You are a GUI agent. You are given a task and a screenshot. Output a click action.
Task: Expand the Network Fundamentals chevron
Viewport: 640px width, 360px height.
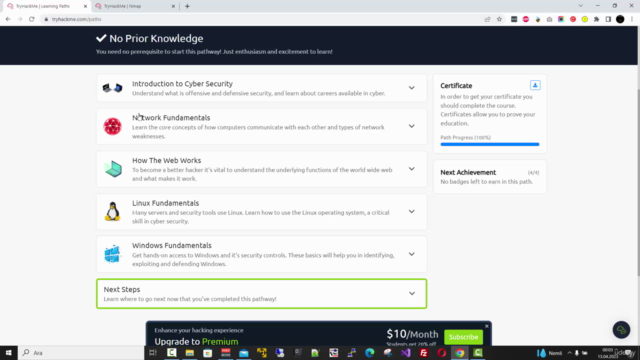[x=411, y=126]
